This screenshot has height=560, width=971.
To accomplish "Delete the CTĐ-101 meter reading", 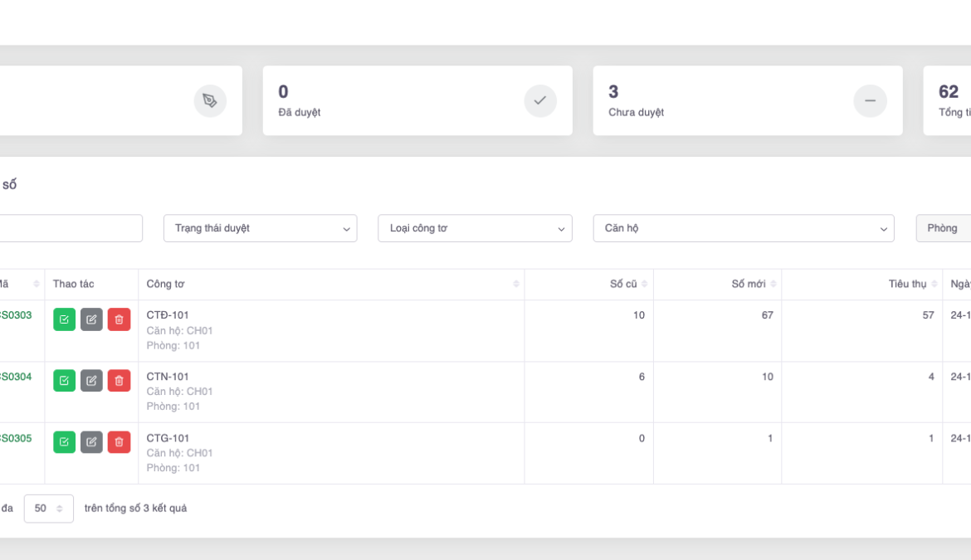I will (x=119, y=319).
